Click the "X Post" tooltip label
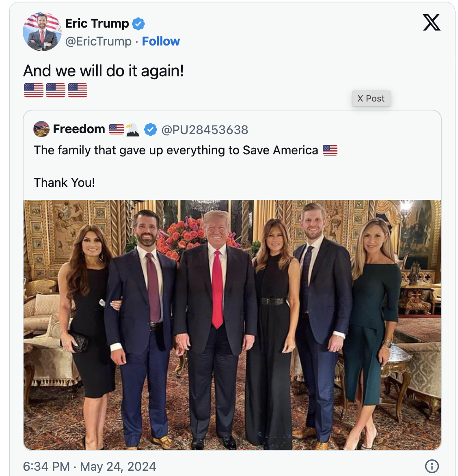This screenshot has height=476, width=458. click(x=371, y=99)
